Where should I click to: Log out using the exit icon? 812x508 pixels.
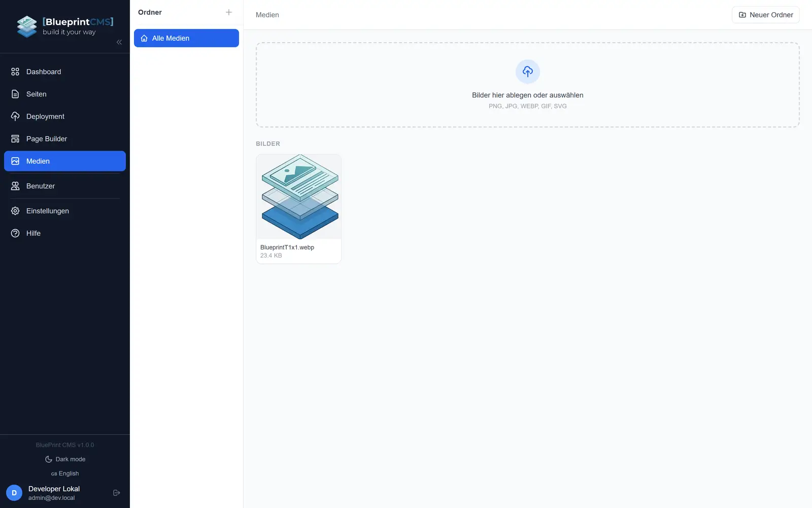117,493
